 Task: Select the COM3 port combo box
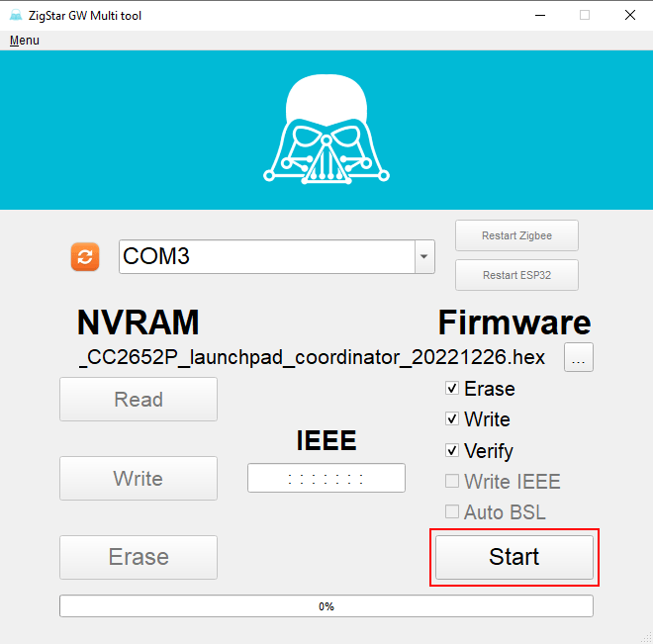pos(267,257)
